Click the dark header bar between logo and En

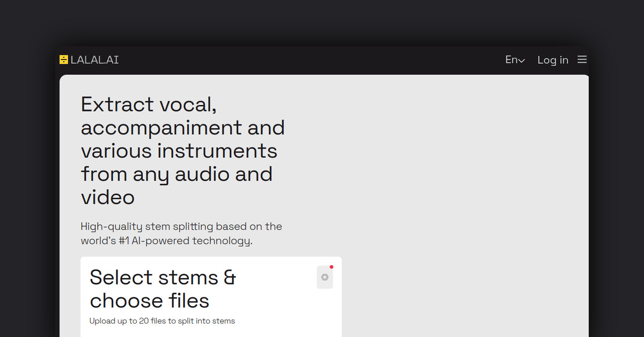tap(311, 60)
